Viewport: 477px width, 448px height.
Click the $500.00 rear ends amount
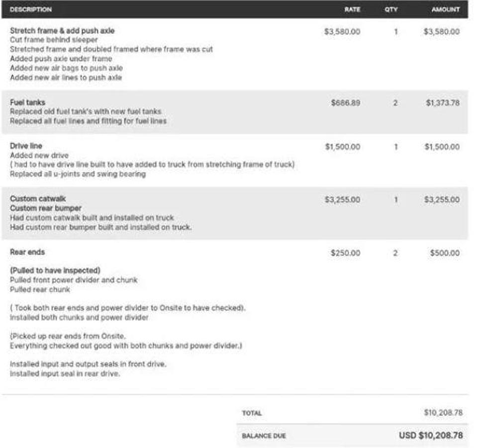click(x=445, y=253)
